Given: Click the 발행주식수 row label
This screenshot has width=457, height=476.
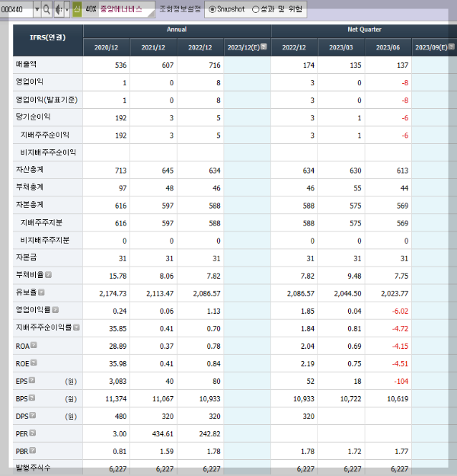Looking at the screenshot, I should [x=33, y=468].
